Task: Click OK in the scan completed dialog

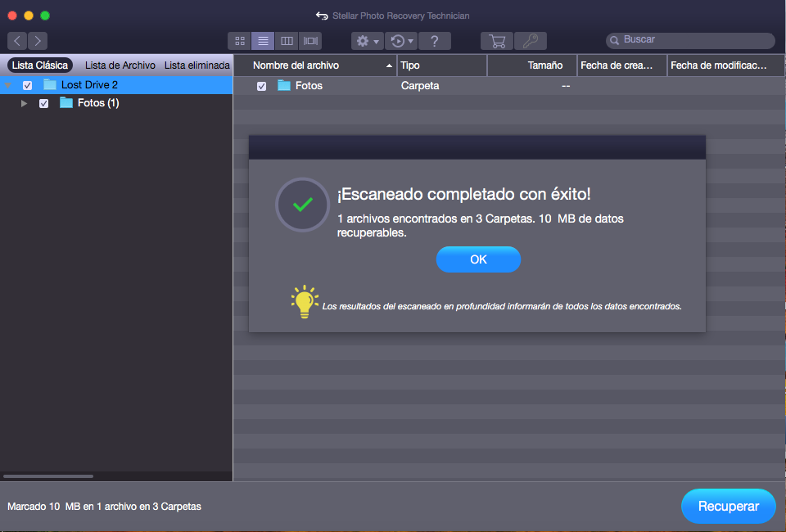Action: [478, 259]
